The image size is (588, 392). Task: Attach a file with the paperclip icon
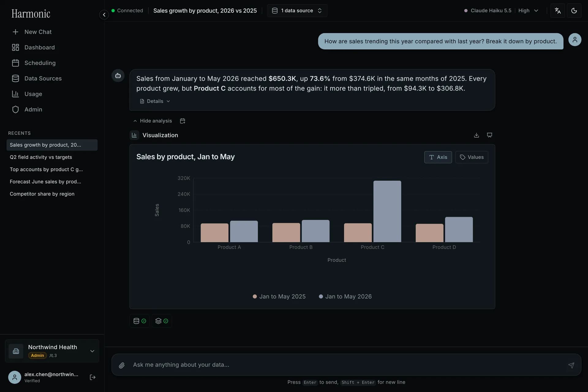122,365
